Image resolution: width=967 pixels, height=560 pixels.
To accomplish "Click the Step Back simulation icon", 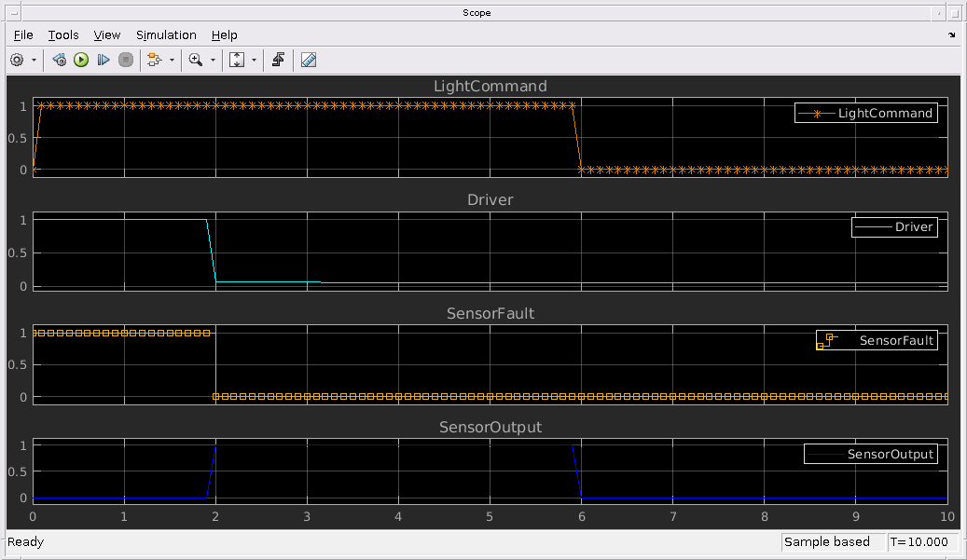I will (x=60, y=60).
